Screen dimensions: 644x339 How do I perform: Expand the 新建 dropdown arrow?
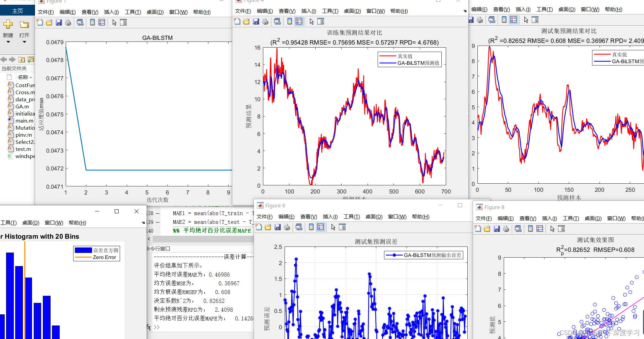pos(8,42)
